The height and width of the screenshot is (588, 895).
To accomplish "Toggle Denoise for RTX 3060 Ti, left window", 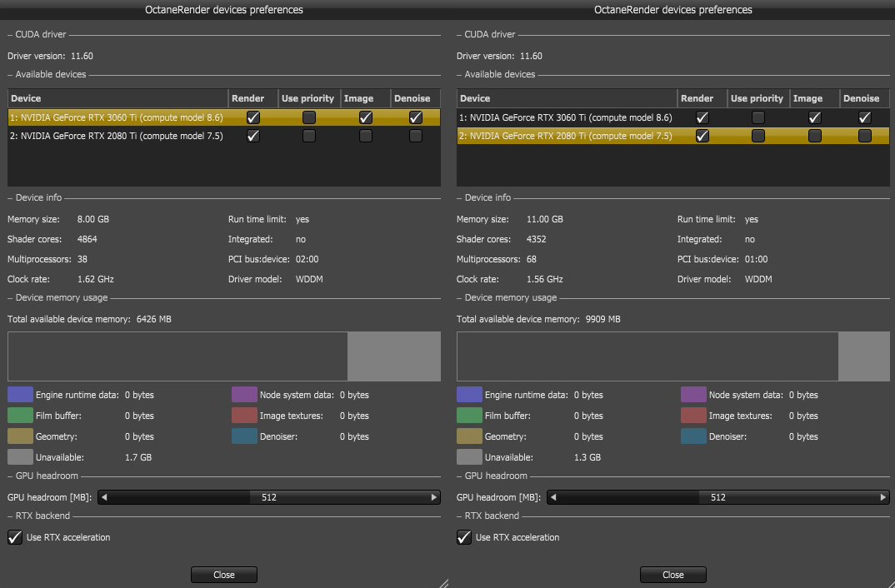I will coord(416,117).
